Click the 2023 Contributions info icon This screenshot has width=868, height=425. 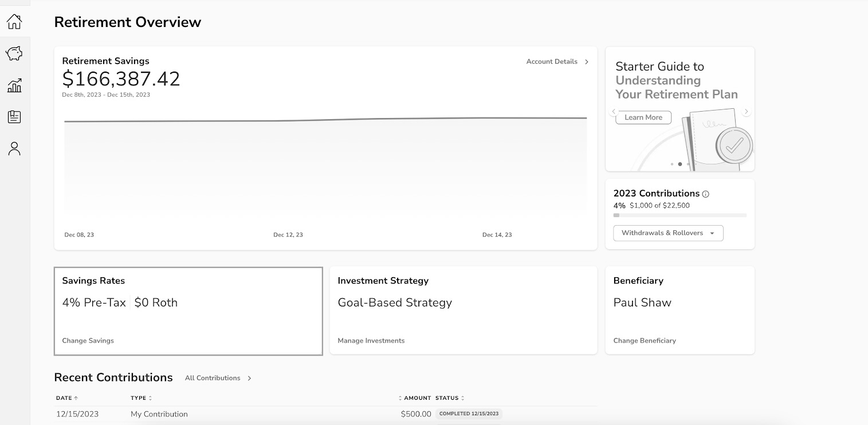705,194
